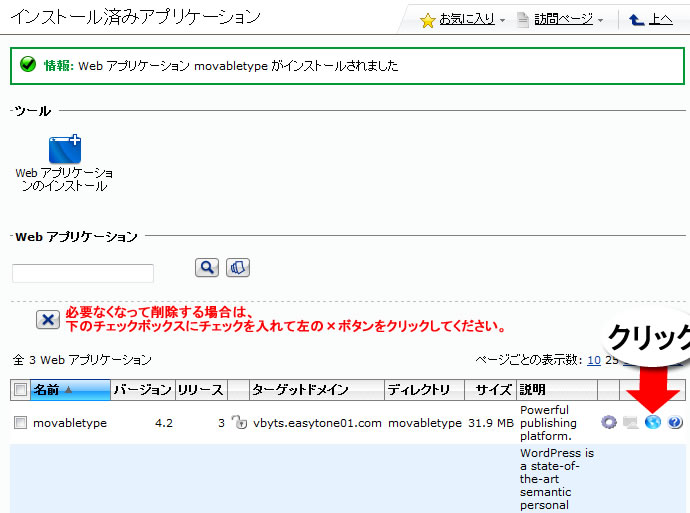Open movabletype settings gear icon

click(x=609, y=423)
